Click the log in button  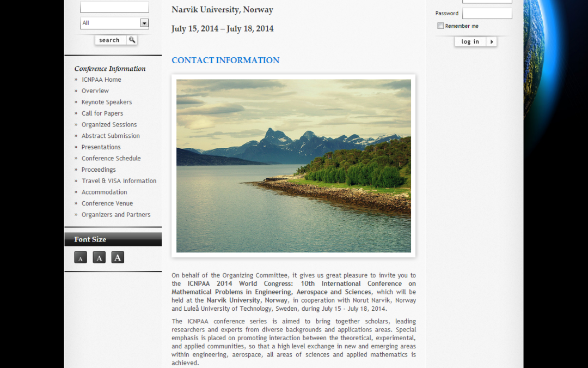[476, 41]
